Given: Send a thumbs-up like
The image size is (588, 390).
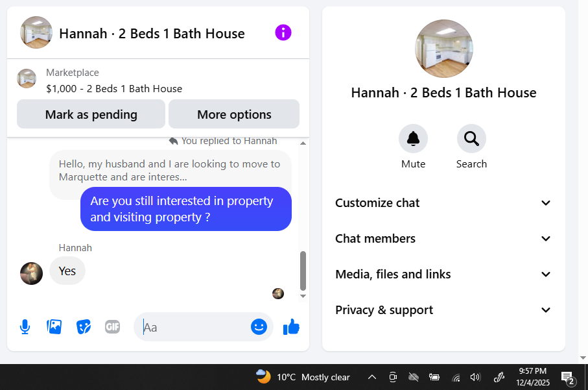Looking at the screenshot, I should 291,327.
